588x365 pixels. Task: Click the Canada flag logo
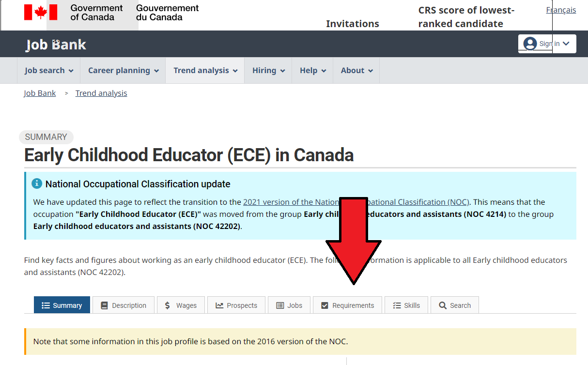(x=41, y=12)
